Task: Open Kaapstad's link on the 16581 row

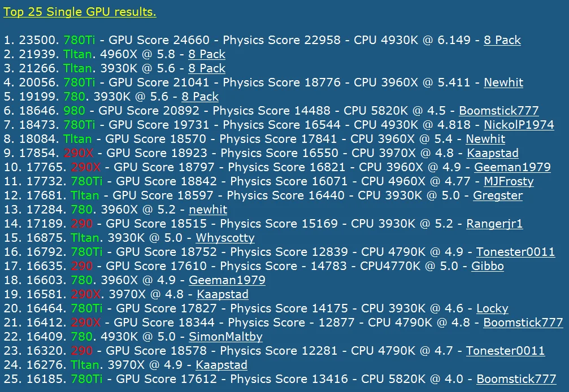Action: tap(223, 294)
